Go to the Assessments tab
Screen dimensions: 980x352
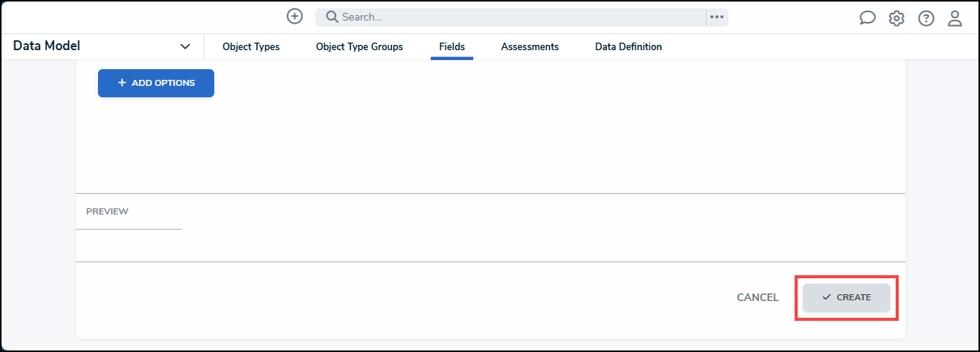tap(530, 47)
